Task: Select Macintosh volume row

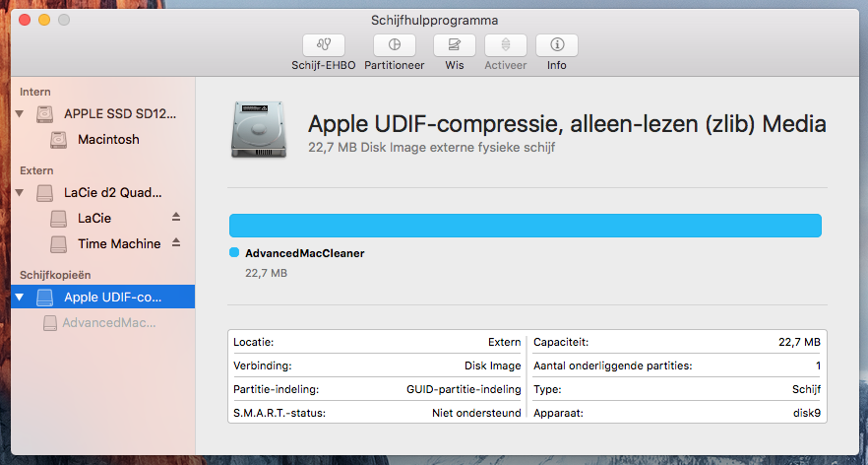Action: 103,140
